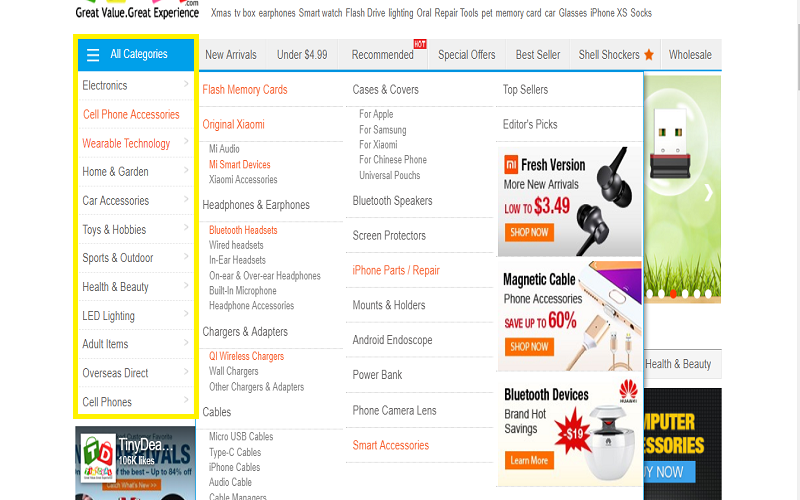800x500 pixels.
Task: Expand the Sports & Outdoor category arrow
Action: 186,256
